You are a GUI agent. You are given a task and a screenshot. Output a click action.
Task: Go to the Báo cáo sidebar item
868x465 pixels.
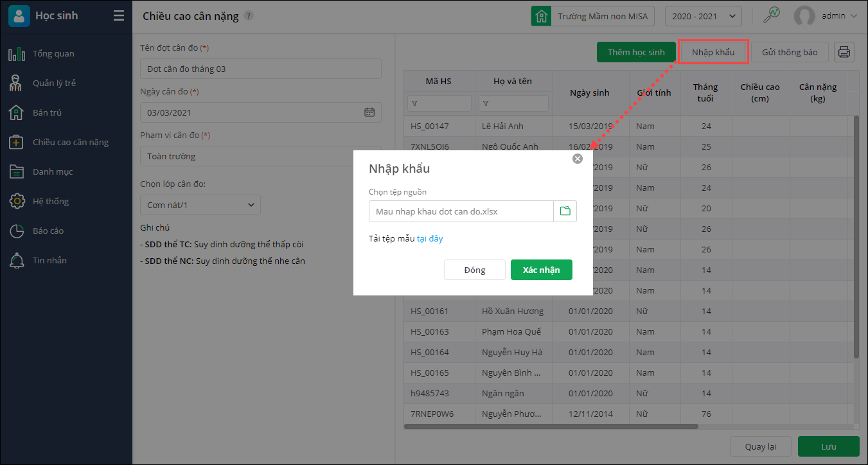(48, 231)
